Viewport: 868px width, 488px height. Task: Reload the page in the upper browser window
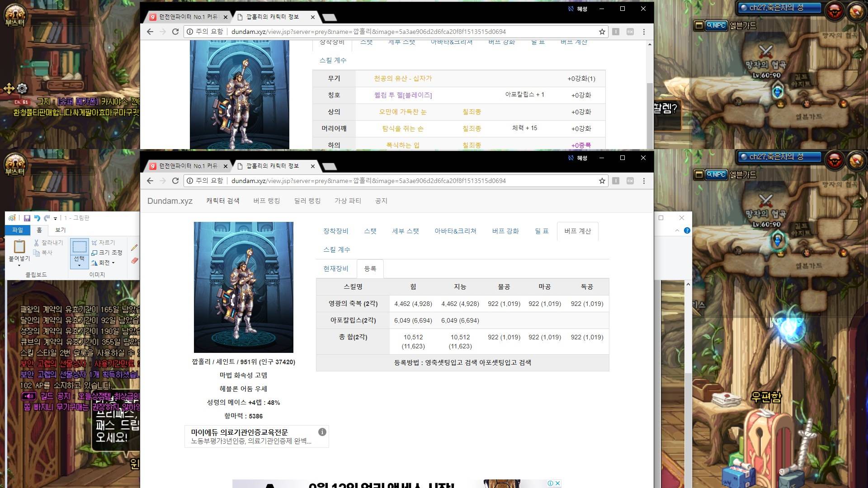click(x=175, y=32)
